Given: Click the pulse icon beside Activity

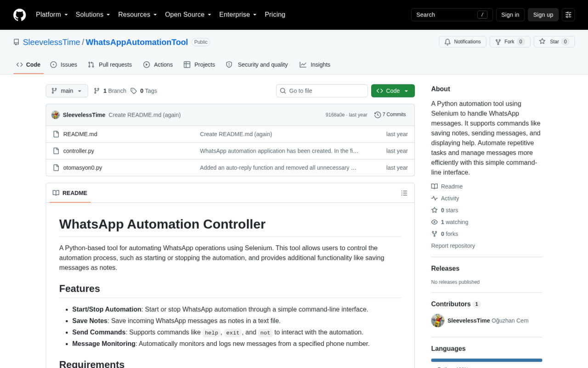Looking at the screenshot, I should click(x=435, y=199).
